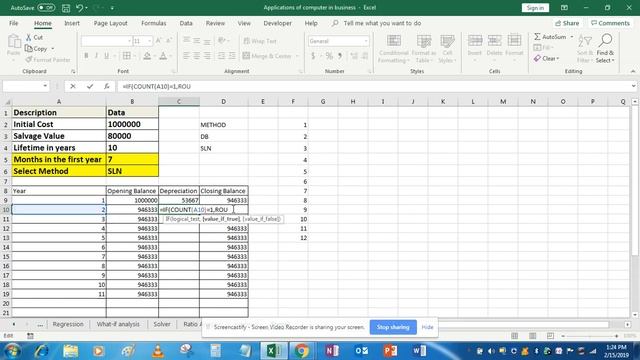This screenshot has height=360, width=640.
Task: Click the Cut scissors icon
Action: pyautogui.click(x=29, y=37)
